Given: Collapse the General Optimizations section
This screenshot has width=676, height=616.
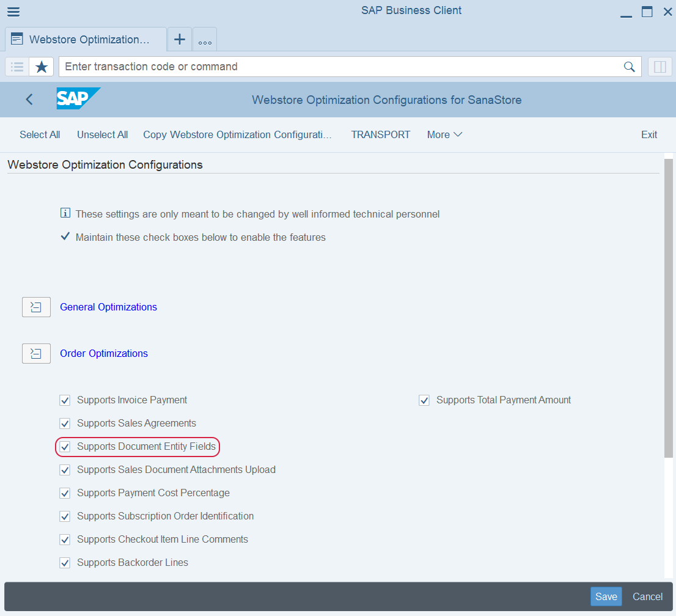Looking at the screenshot, I should coord(36,307).
